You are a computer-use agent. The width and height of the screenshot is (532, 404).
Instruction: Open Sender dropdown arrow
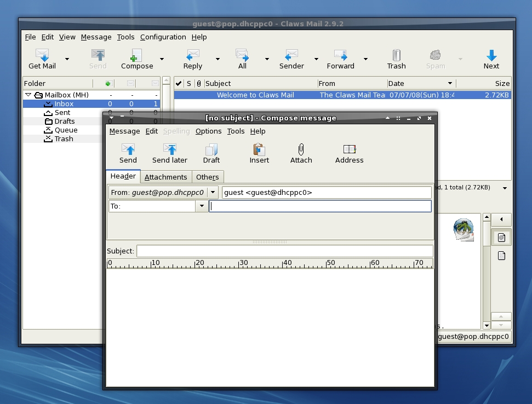316,59
